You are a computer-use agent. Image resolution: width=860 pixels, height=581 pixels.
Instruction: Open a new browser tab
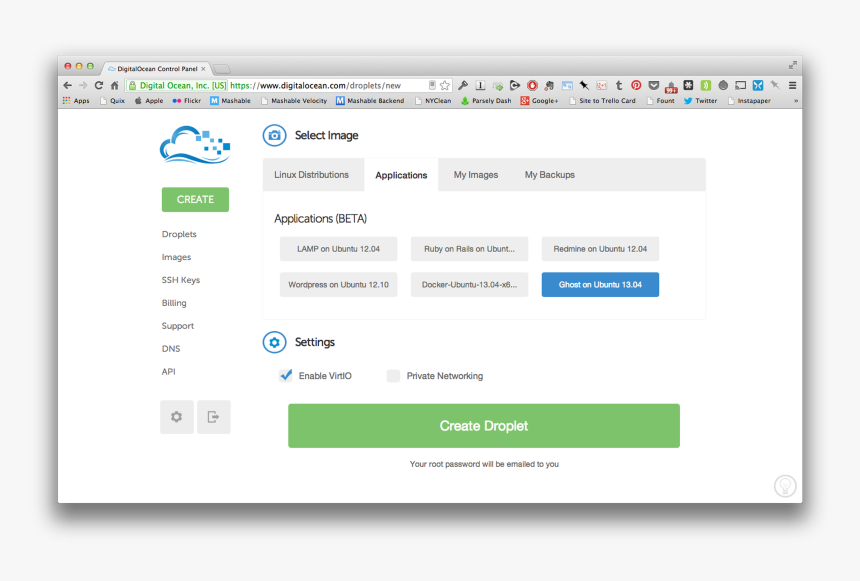222,69
